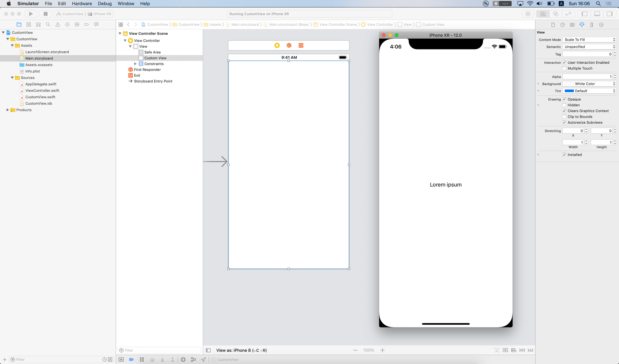The height and width of the screenshot is (364, 619).
Task: Open the Content Mode dropdown
Action: click(x=589, y=40)
